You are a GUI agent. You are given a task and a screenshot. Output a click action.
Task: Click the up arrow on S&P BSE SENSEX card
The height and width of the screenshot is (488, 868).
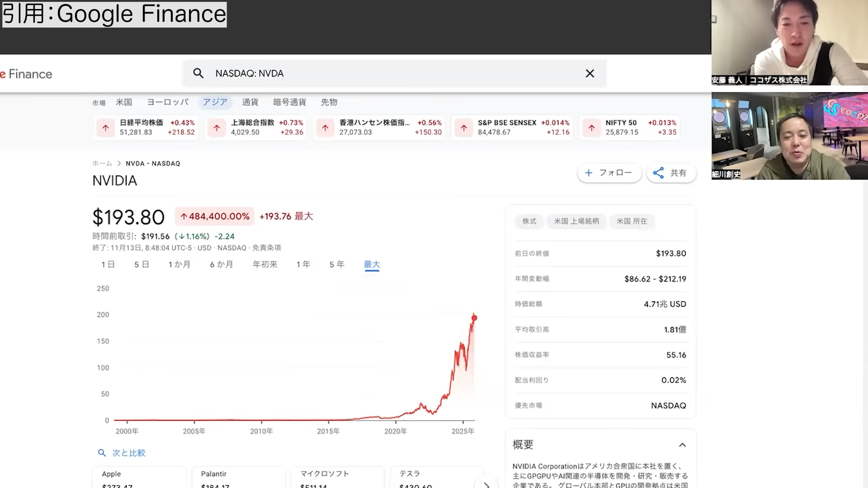463,128
